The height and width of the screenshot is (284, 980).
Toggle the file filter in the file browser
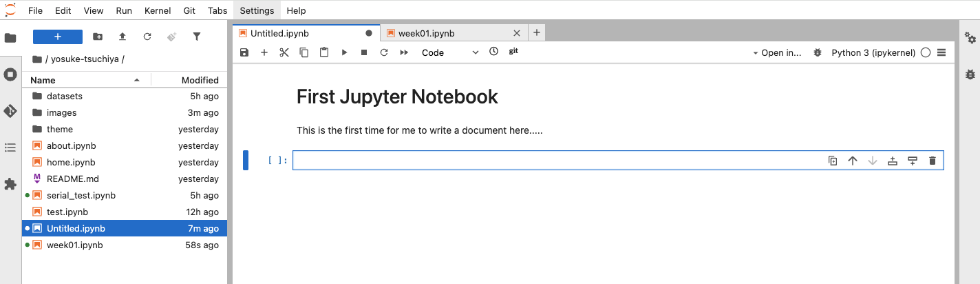pos(197,37)
